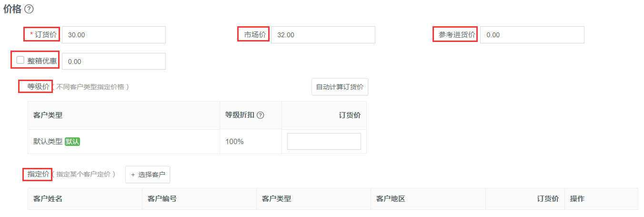The image size is (644, 217).
Task: Click the 等级价 section label
Action: [x=38, y=87]
